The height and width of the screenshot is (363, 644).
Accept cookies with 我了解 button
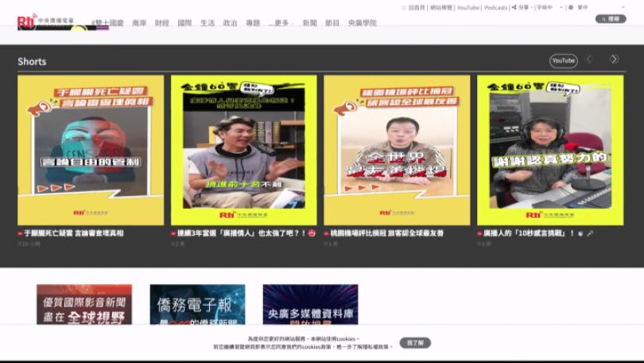pos(415,342)
